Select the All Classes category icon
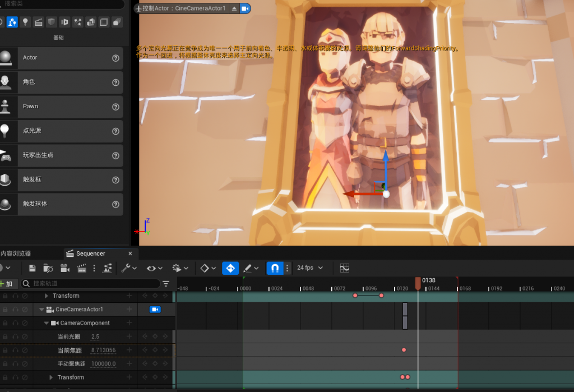Image resolution: width=574 pixels, height=392 pixels. click(x=117, y=22)
